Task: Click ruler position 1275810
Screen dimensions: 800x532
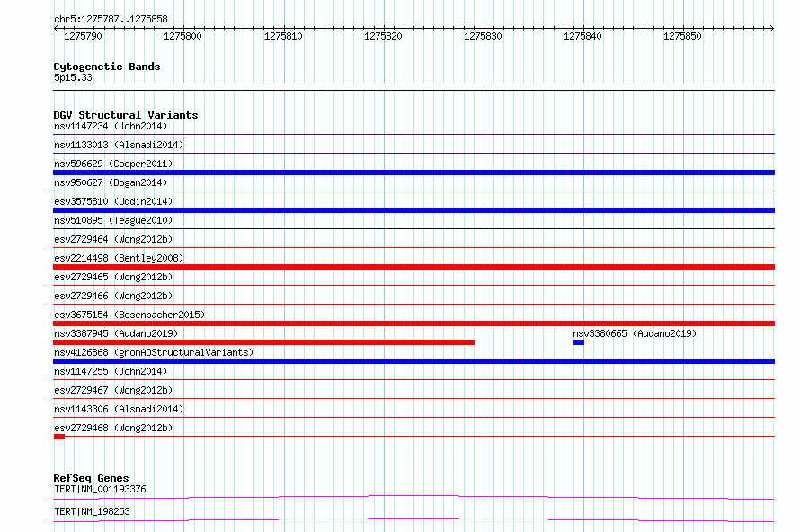Action: 283,36
